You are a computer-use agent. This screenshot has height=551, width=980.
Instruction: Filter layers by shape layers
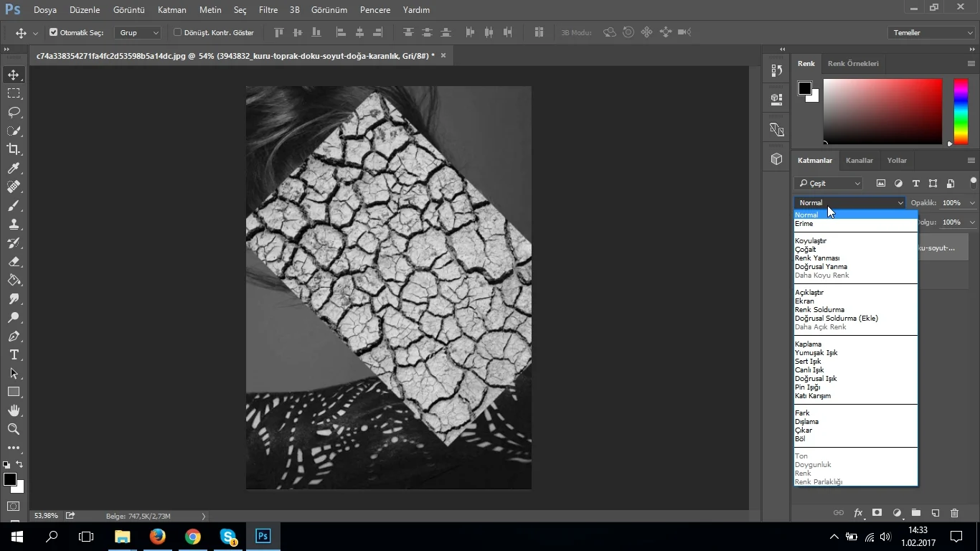tap(933, 184)
